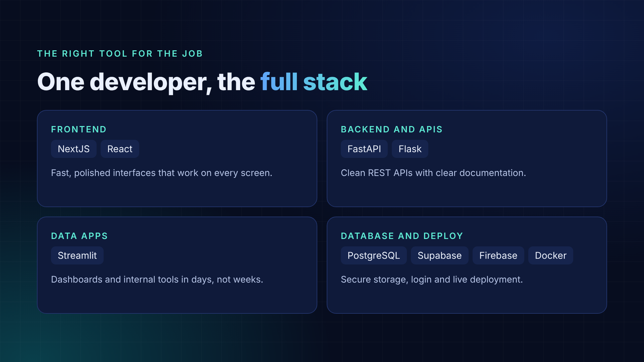
Task: Select the React tag chip
Action: [120, 149]
